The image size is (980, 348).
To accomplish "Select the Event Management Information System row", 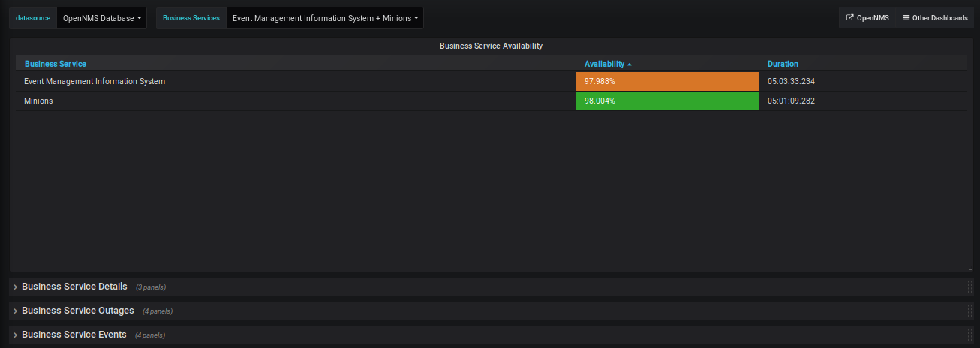I will pyautogui.click(x=95, y=81).
